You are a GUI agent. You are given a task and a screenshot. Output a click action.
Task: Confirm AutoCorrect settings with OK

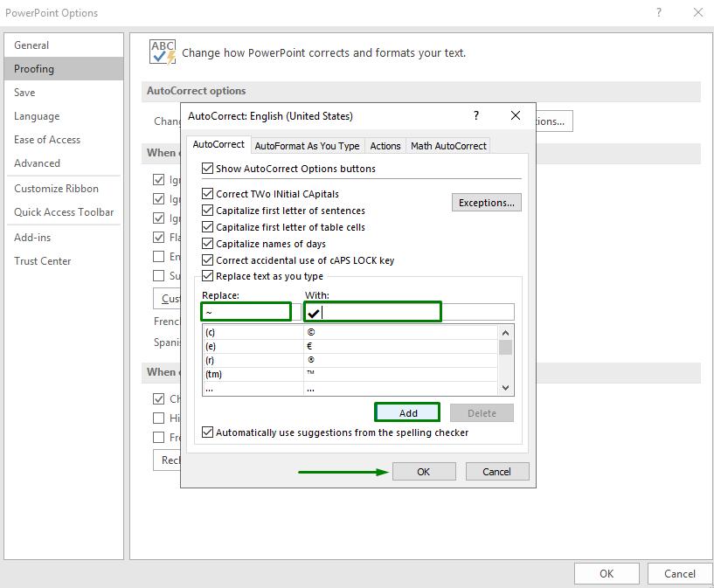coord(424,471)
